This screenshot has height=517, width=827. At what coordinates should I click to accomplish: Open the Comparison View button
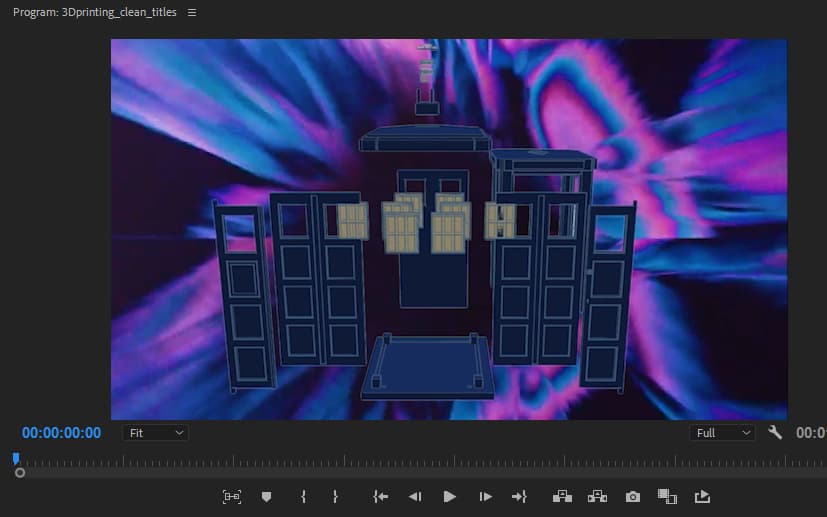[x=667, y=496]
